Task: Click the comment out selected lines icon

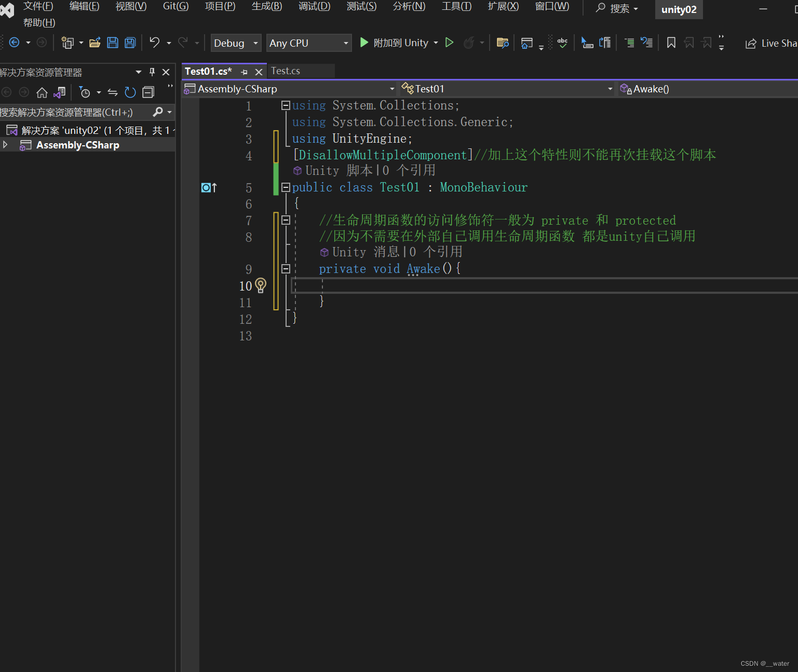Action: tap(628, 43)
